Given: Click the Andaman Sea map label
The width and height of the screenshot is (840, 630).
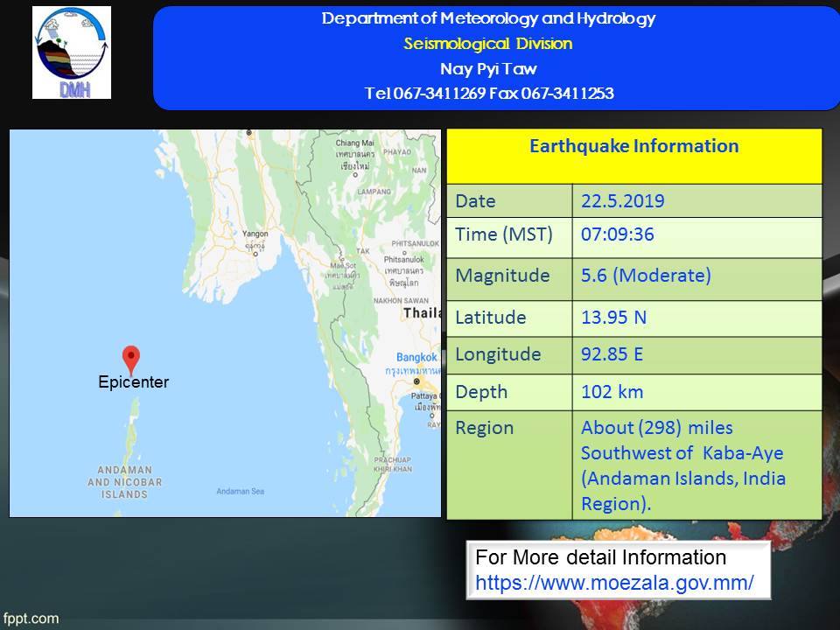Looking at the screenshot, I should point(240,491).
